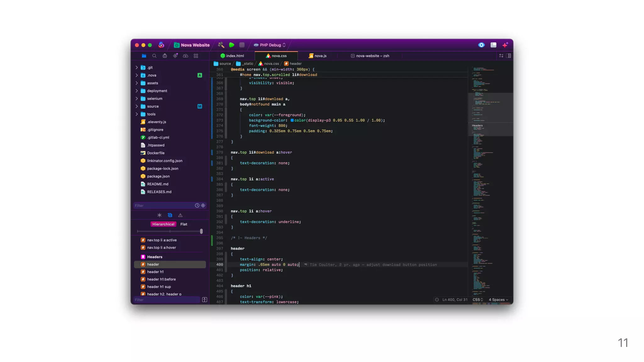Open the Debug bug sidebar icon

[x=165, y=56]
